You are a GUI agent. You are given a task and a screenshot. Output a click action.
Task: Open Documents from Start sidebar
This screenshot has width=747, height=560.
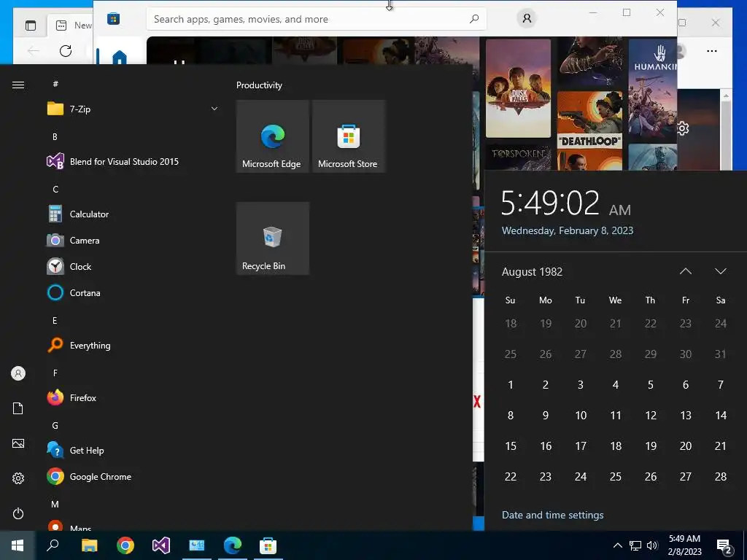pyautogui.click(x=18, y=408)
